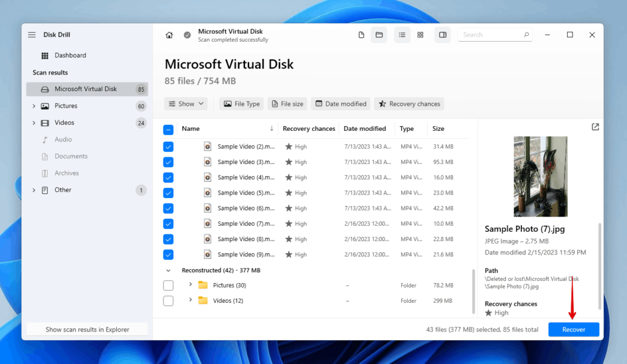The image size is (627, 364).
Task: Click the Search input field
Action: 493,34
